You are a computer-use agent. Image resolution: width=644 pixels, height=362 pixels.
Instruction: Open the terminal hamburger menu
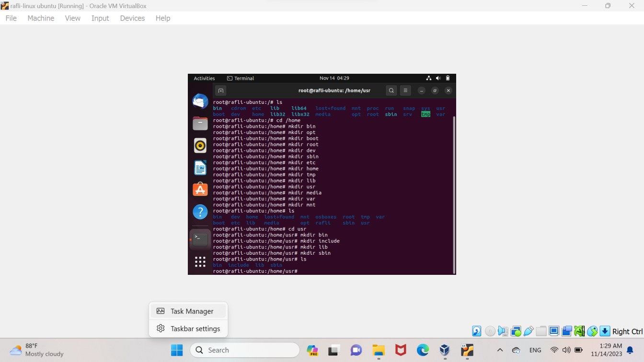tap(405, 90)
